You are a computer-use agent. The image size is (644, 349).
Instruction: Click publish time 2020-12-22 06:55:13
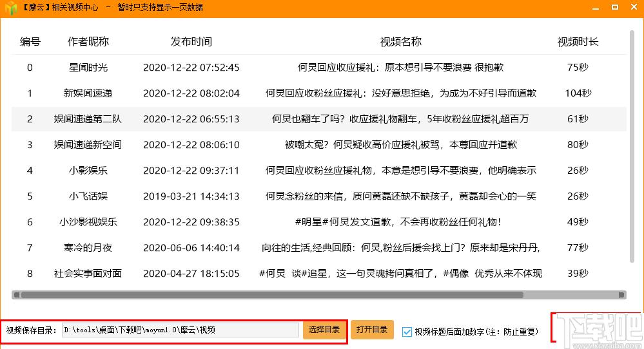(x=191, y=119)
